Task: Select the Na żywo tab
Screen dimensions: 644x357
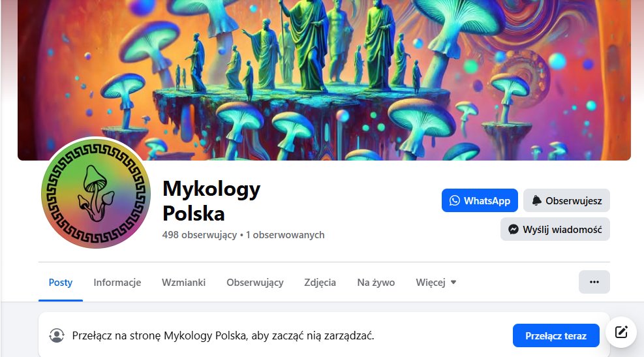Action: pos(376,283)
